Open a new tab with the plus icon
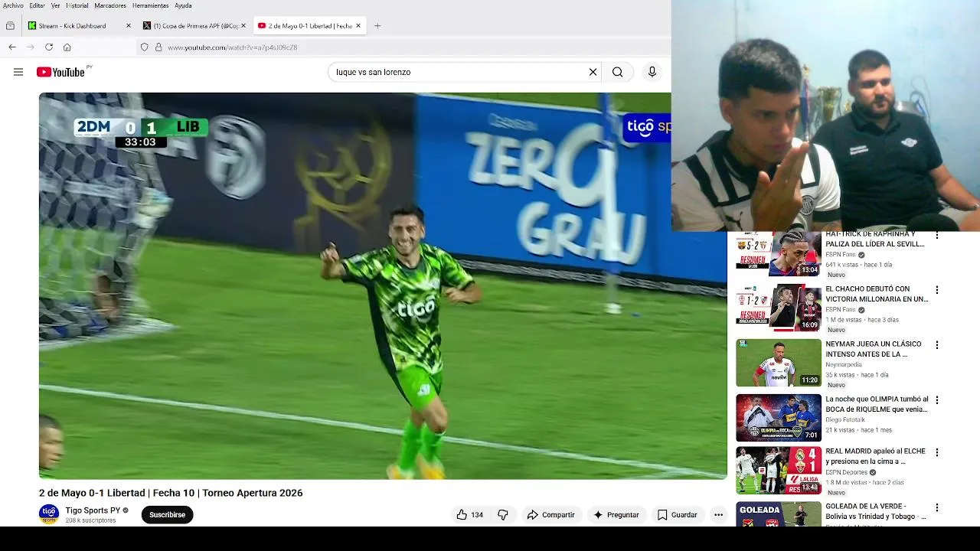The image size is (980, 551). (377, 26)
